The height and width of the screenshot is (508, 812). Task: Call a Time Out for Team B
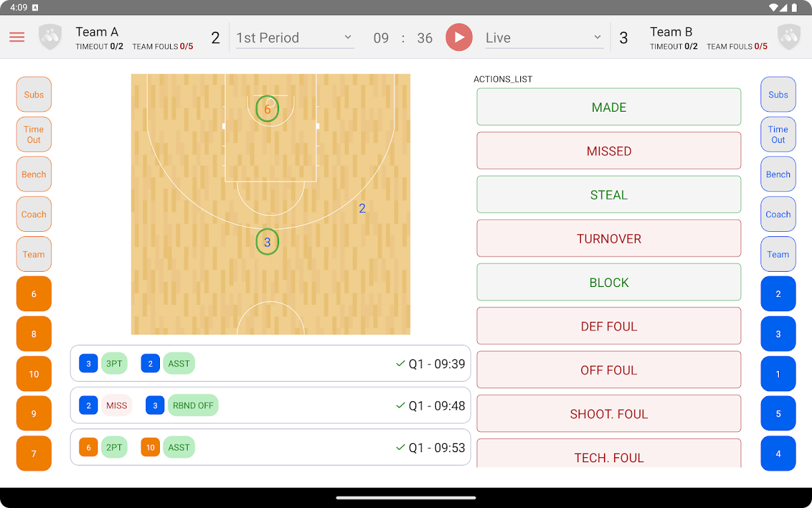[778, 135]
